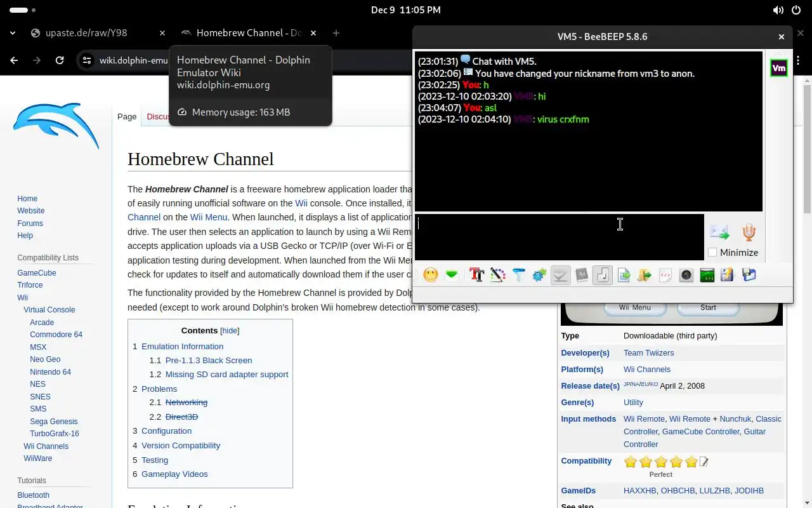Open the browser tab list dropdown arrow
Screen dimensions: 812x508
coord(13,33)
